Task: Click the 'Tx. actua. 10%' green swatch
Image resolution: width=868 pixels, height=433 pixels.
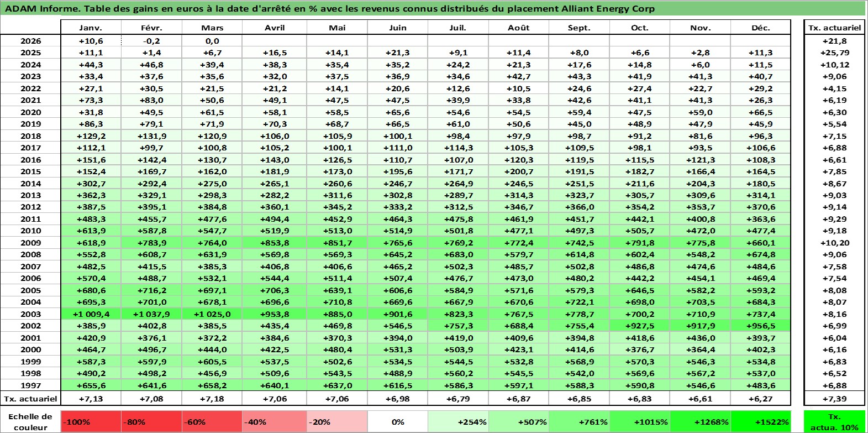Action: coord(834,421)
